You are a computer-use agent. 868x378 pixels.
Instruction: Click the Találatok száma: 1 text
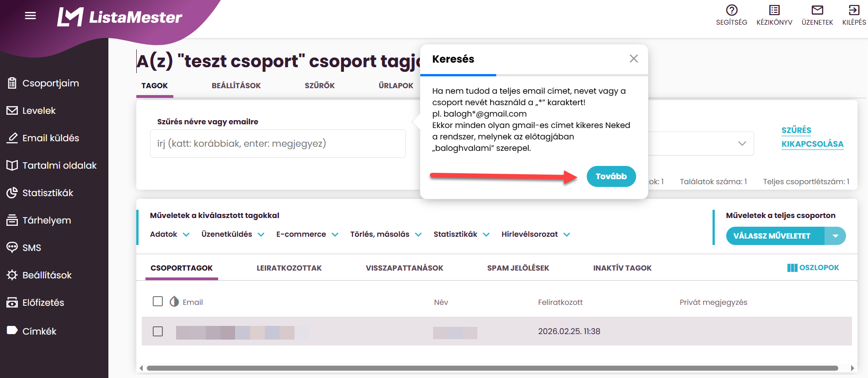coord(713,181)
